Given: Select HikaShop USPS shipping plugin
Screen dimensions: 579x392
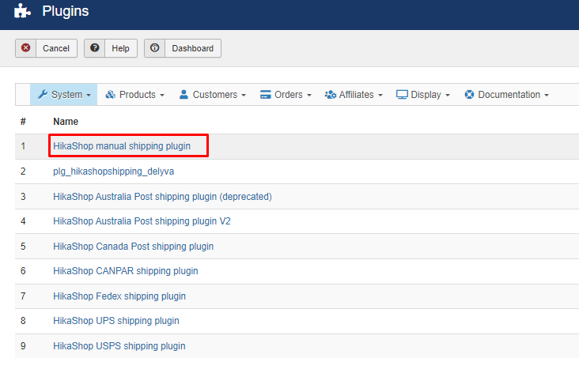Looking at the screenshot, I should 119,346.
